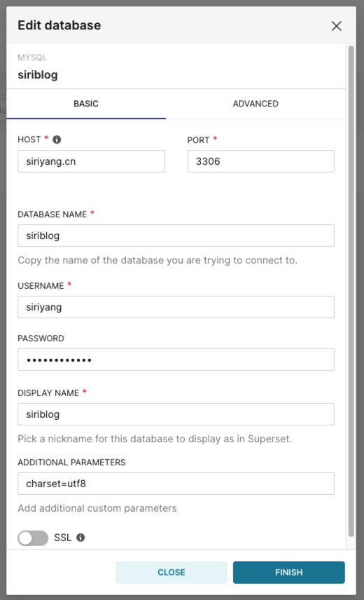Click the ADDITIONAL PARAMETERS field with charset=utf8
364x600 pixels.
(176, 484)
